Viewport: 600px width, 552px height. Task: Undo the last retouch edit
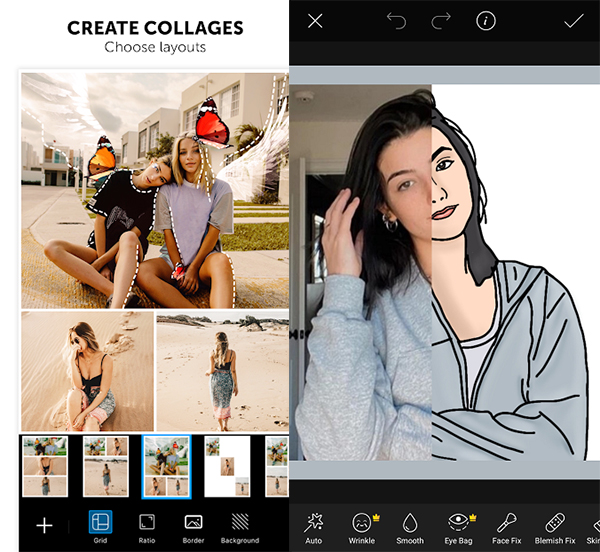pyautogui.click(x=396, y=21)
